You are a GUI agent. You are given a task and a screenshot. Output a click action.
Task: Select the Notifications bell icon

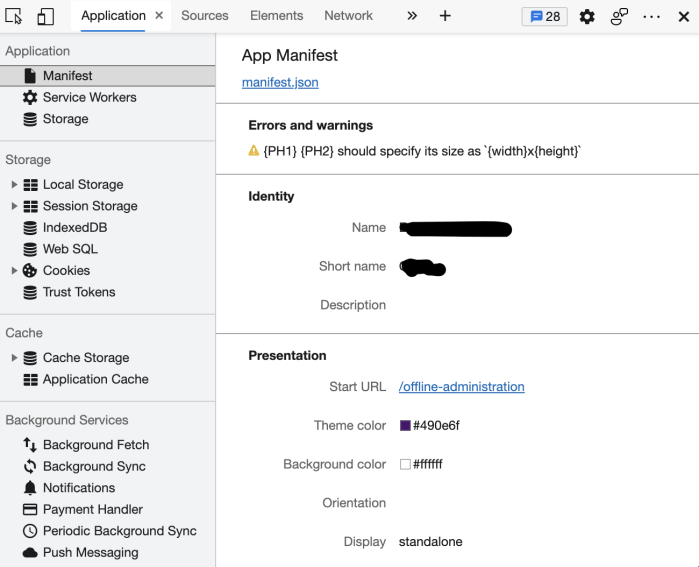tap(30, 488)
